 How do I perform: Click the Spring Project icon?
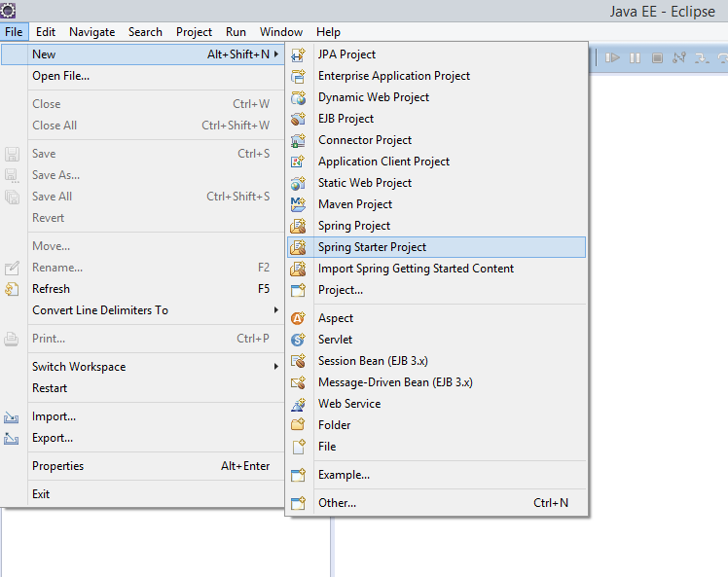tap(298, 226)
